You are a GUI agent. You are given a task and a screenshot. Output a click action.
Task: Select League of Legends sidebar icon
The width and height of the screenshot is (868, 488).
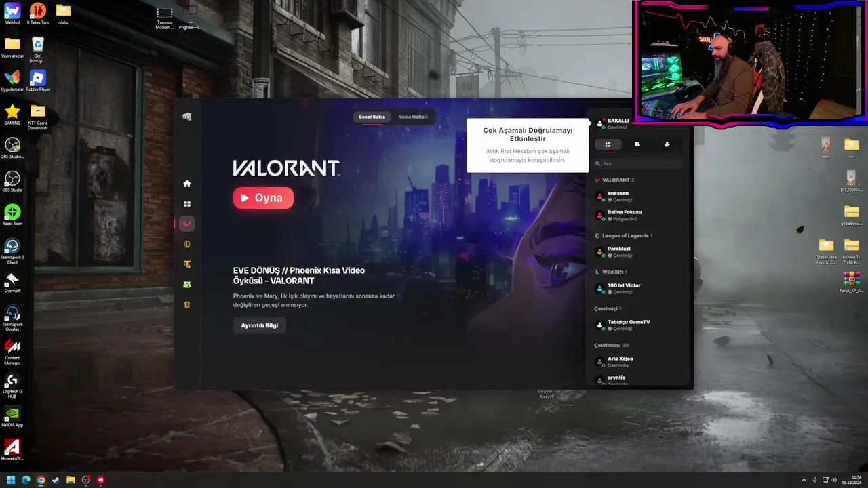187,244
